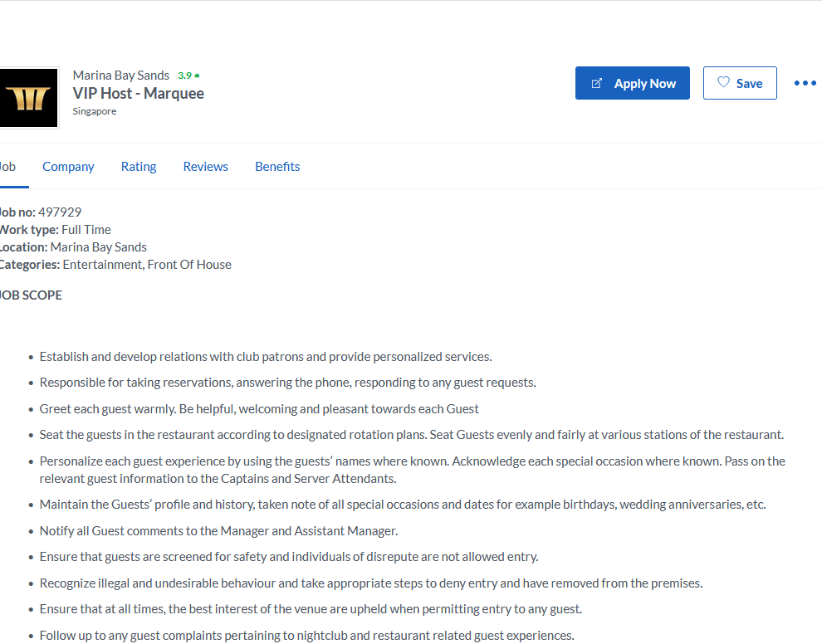Image resolution: width=822 pixels, height=644 pixels.
Task: Click the bullet about following up guest complaints
Action: pos(306,636)
